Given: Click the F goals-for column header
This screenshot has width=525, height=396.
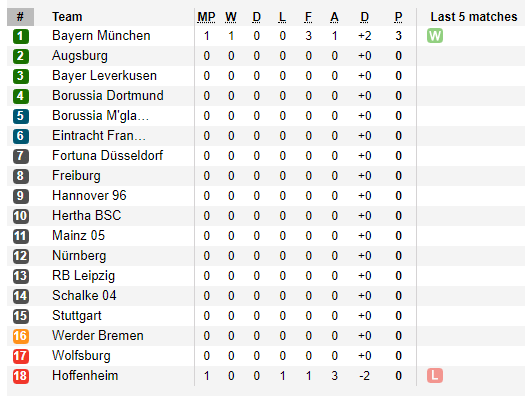Looking at the screenshot, I should click(x=308, y=17).
